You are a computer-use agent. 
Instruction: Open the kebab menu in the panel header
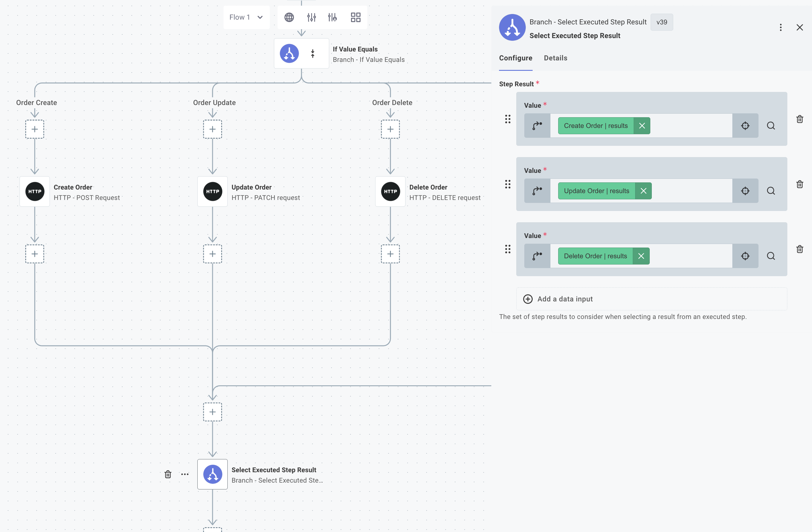point(780,27)
